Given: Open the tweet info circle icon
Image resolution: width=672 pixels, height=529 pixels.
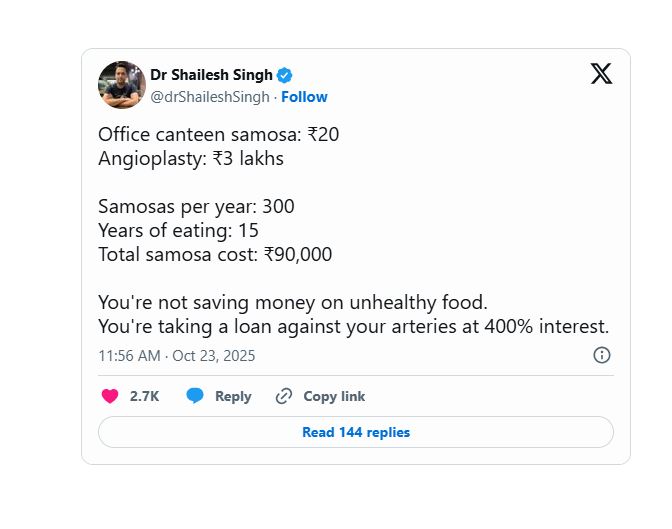Looking at the screenshot, I should (x=602, y=355).
